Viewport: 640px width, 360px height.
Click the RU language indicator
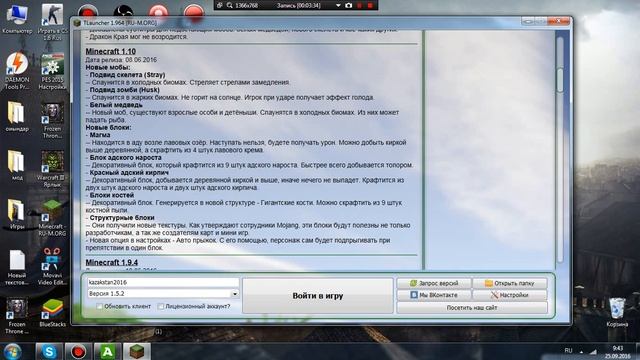(x=569, y=351)
